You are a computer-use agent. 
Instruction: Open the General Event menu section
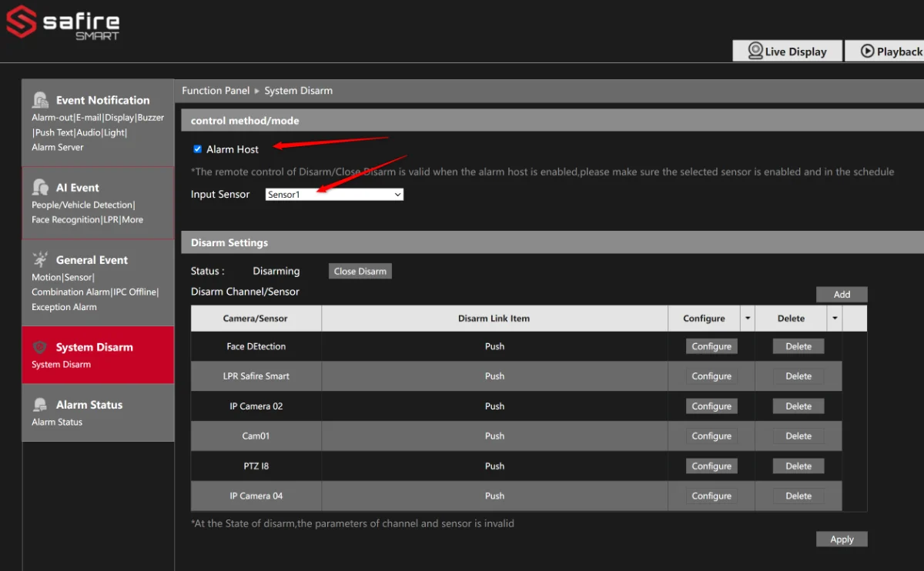click(98, 282)
